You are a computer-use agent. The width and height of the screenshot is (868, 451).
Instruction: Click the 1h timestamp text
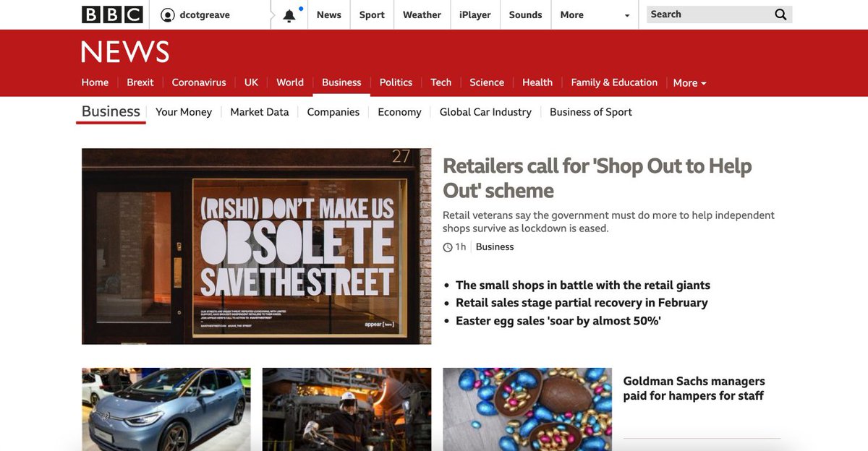[461, 247]
